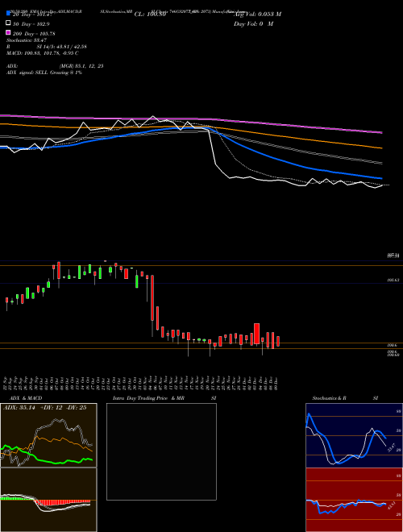Click the blue 20 Day legend swatch
403x532 pixels.
pos(9,13)
